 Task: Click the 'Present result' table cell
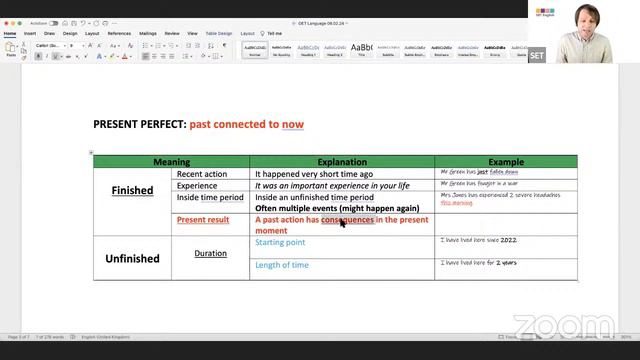point(210,224)
